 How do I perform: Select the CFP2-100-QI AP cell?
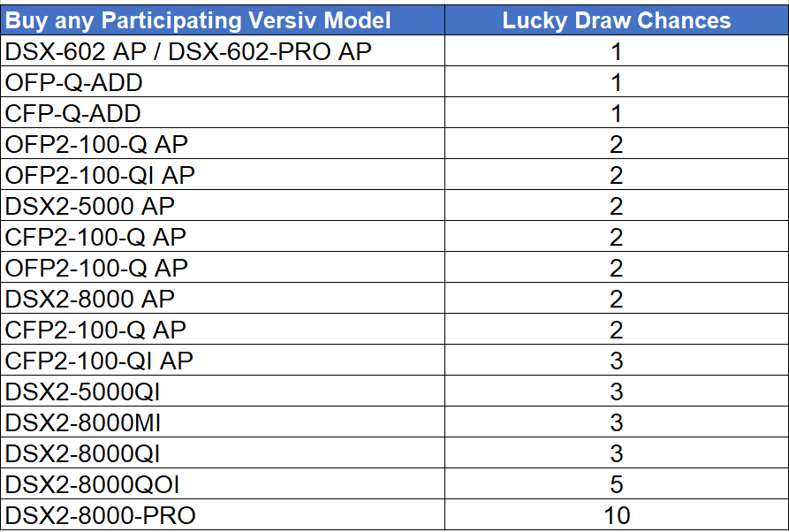click(223, 360)
